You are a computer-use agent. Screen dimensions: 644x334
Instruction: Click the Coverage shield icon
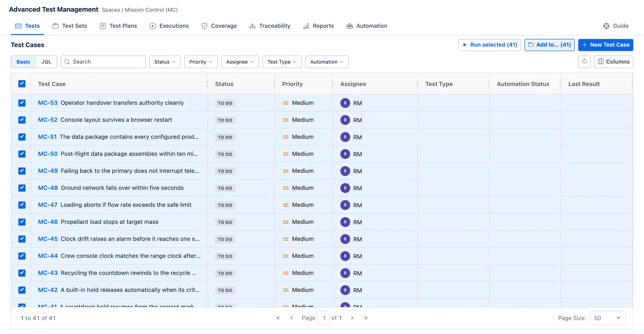point(205,26)
